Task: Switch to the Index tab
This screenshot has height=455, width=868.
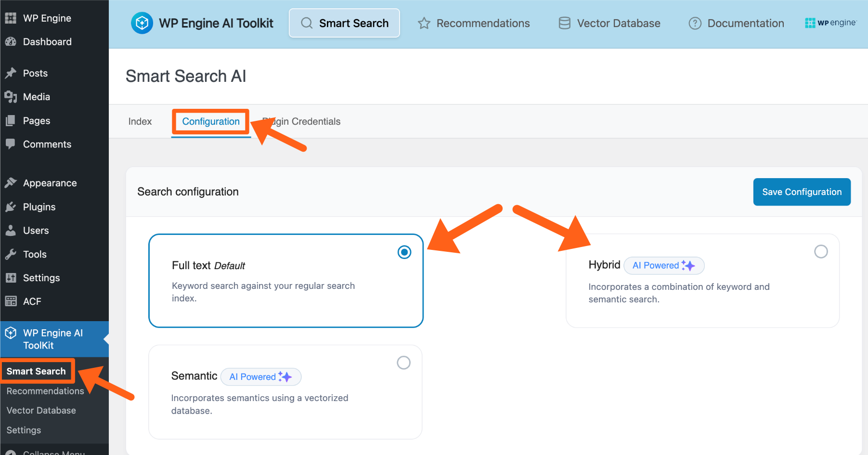Action: [x=140, y=121]
